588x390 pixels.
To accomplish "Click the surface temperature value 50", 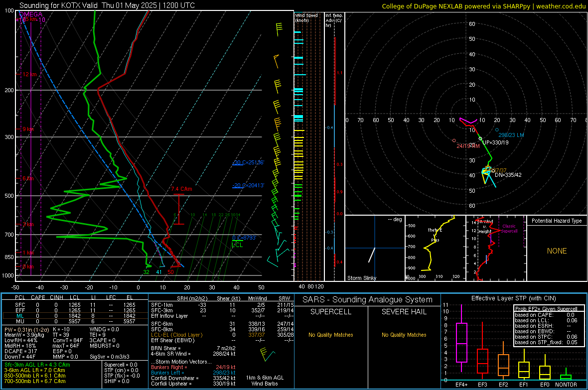I will click(170, 272).
